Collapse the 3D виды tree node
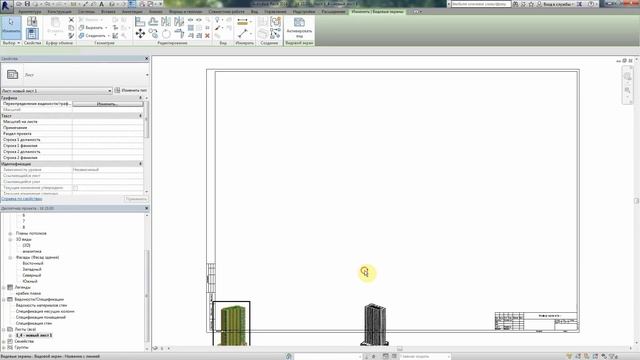The height and width of the screenshot is (360, 640). pyautogui.click(x=10, y=240)
